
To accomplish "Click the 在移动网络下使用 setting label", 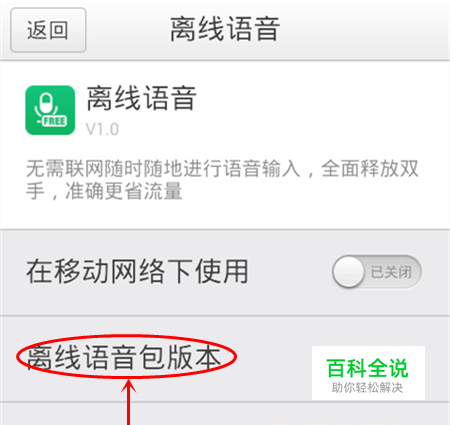I will pyautogui.click(x=137, y=272).
